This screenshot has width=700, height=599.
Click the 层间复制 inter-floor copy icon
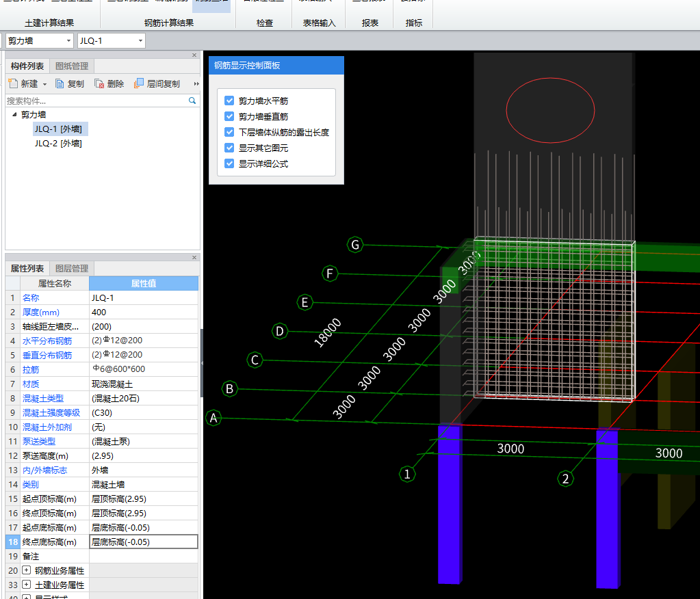(x=139, y=83)
